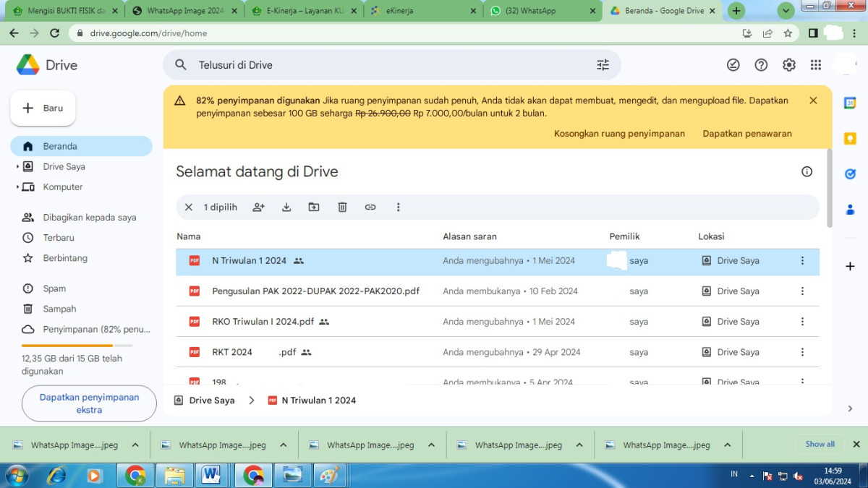The image size is (868, 488).
Task: Click the share person-add icon in selection toolbar
Action: tap(258, 207)
